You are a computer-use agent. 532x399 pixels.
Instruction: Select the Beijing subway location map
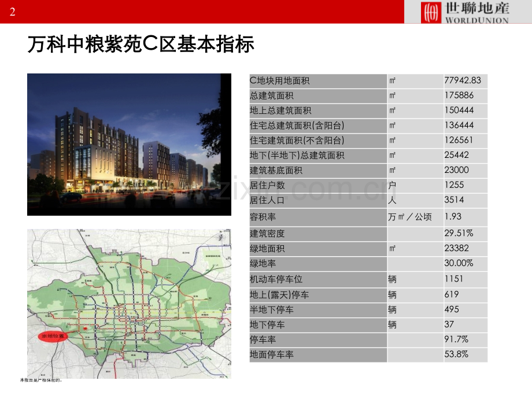click(x=129, y=304)
